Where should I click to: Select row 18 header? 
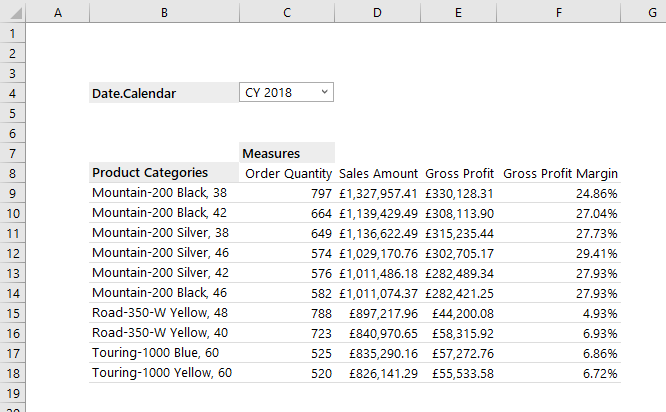pos(11,373)
